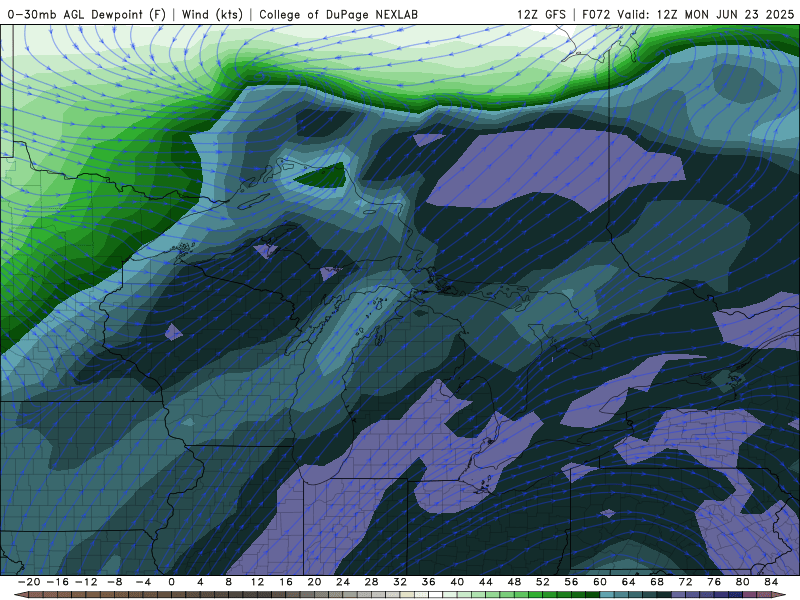Click the '12' value on the color scale

257,582
